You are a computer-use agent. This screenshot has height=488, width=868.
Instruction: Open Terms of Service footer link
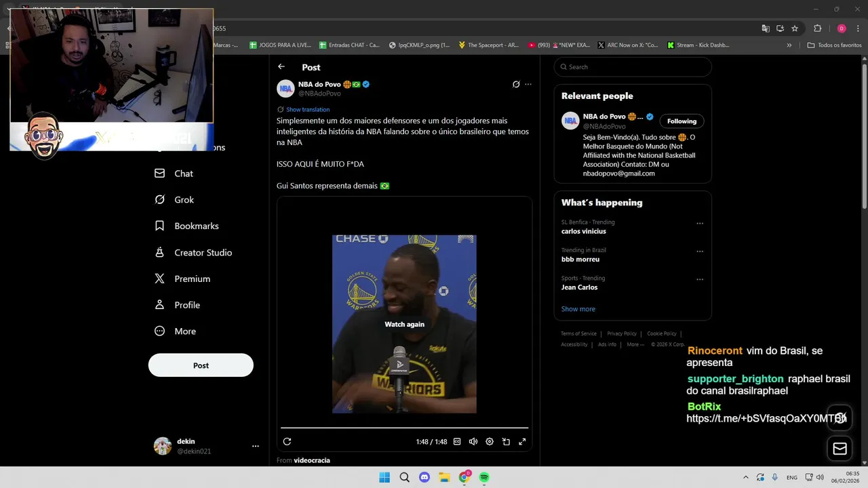tap(578, 333)
